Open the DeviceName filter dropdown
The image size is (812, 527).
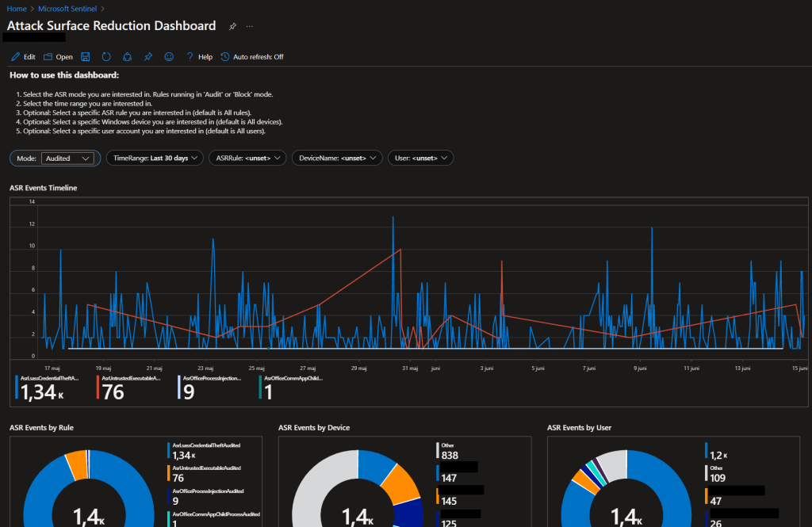coord(337,158)
